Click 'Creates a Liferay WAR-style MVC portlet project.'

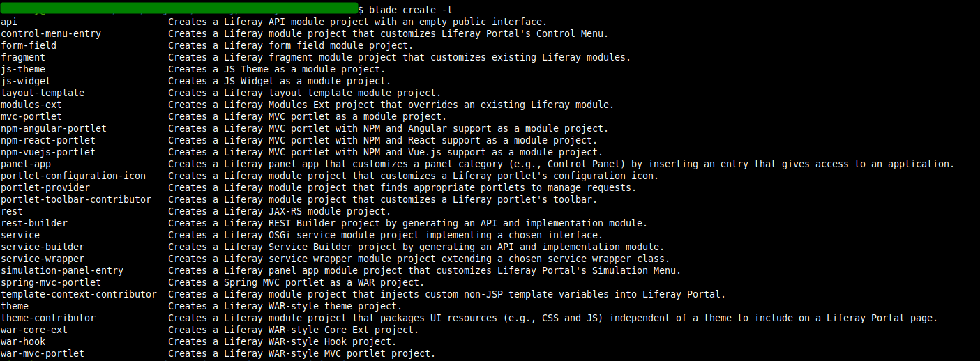click(302, 353)
